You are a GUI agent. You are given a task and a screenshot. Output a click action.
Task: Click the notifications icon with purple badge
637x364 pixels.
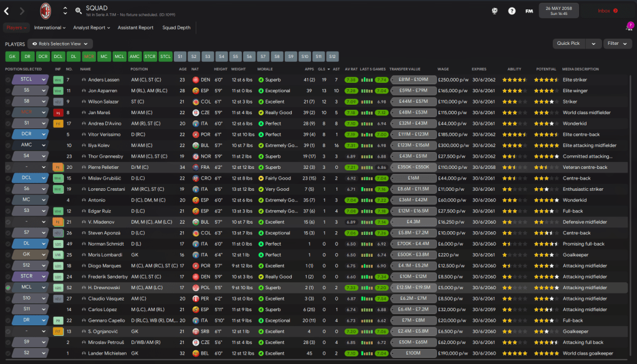pyautogui.click(x=629, y=27)
